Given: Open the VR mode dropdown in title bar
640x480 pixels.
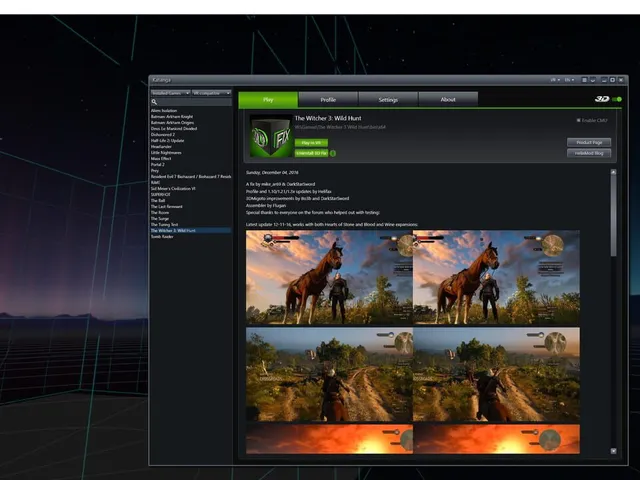Looking at the screenshot, I should pos(555,80).
